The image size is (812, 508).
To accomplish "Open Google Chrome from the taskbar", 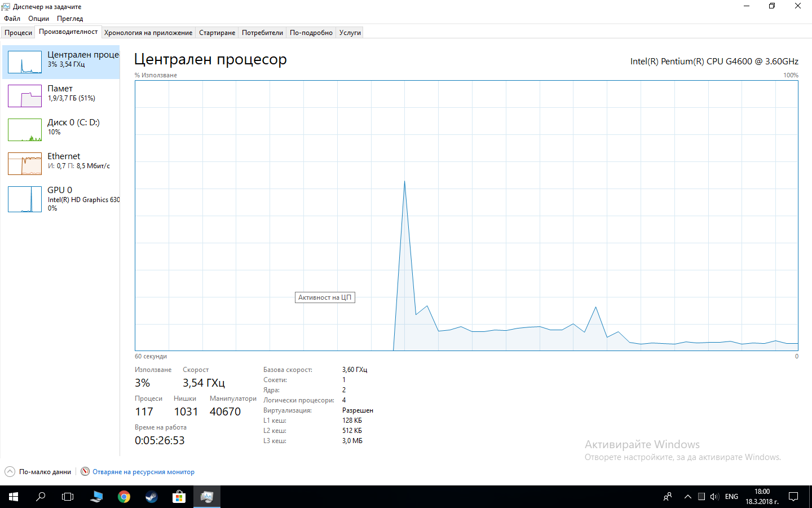I will coord(124,497).
